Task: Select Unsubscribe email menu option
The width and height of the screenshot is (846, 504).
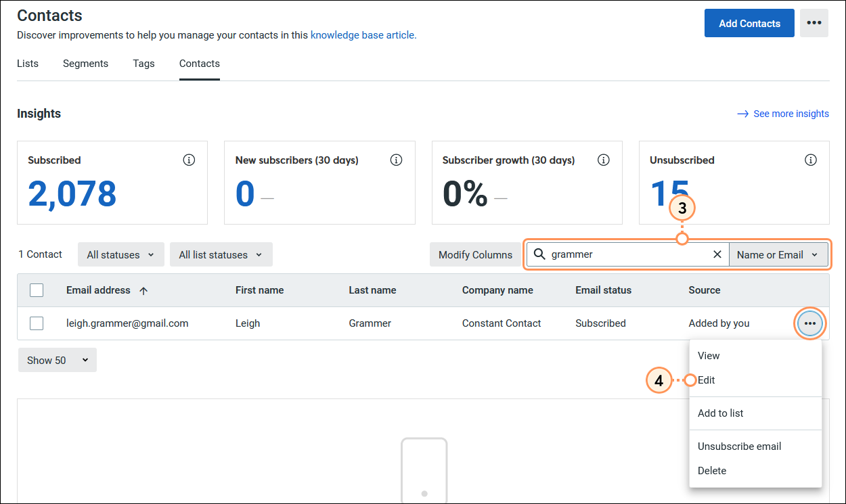Action: point(740,446)
